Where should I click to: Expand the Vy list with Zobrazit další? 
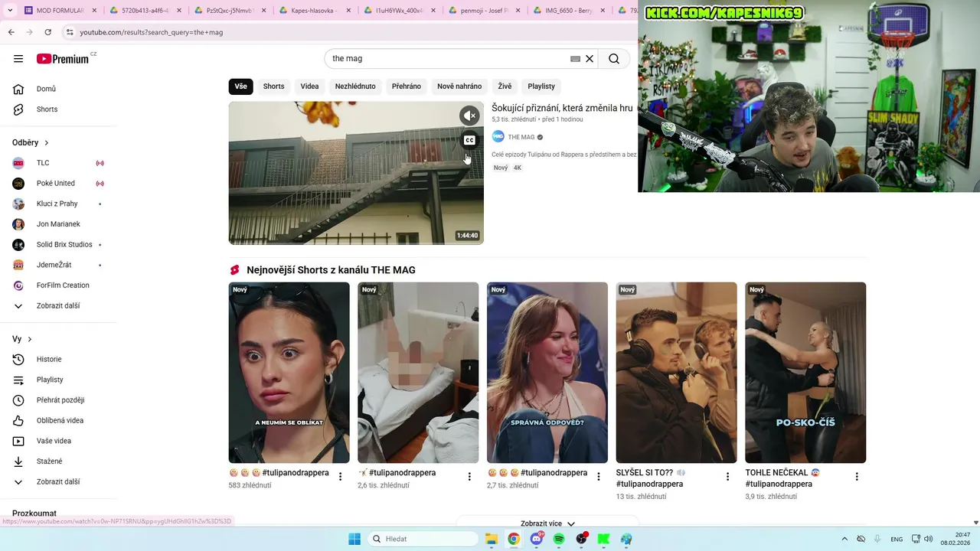(60, 482)
